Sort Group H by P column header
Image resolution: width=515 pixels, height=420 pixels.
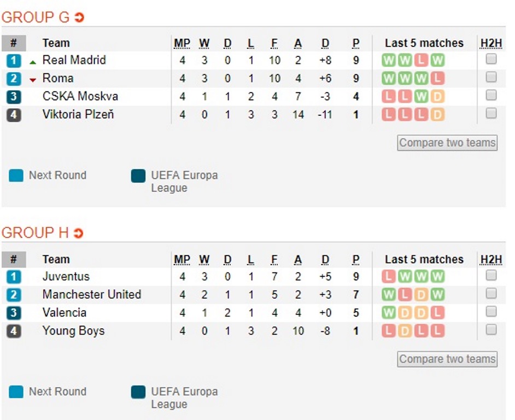click(x=356, y=260)
